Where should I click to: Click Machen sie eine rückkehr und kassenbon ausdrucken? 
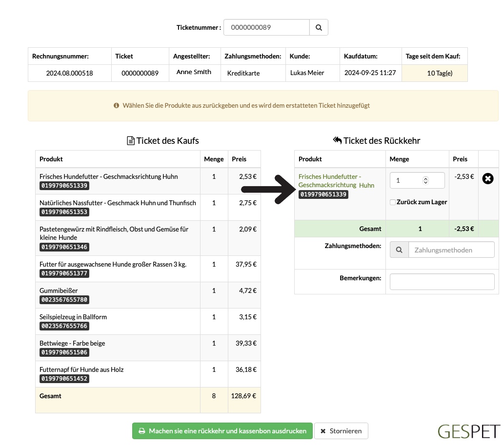click(x=222, y=431)
